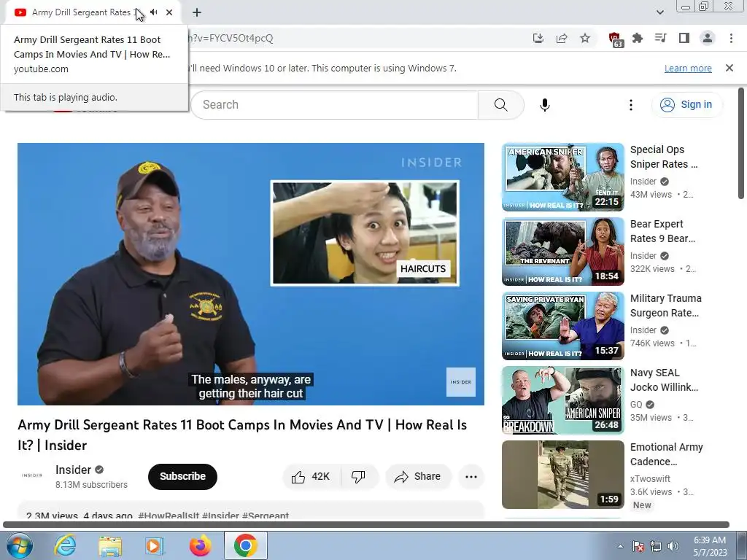Dismiss the Windows 7 notification bar

[729, 68]
